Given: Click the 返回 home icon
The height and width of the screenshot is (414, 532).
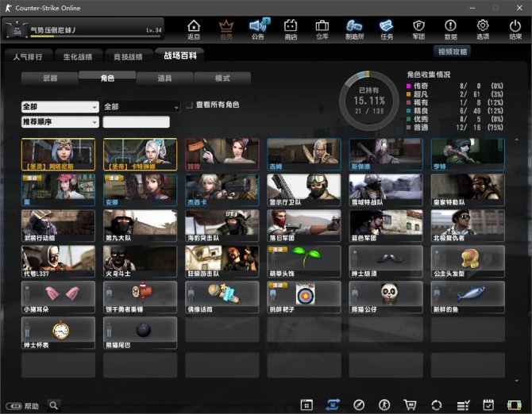Looking at the screenshot, I should coord(194,29).
